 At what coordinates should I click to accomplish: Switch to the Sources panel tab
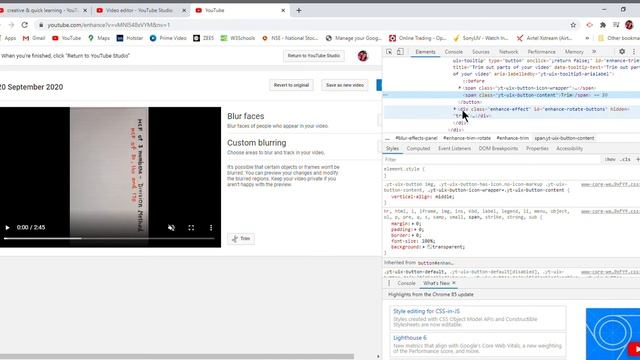[x=480, y=52]
